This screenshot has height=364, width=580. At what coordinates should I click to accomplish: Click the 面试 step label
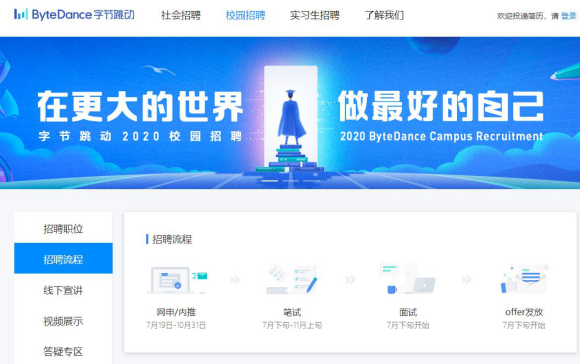[408, 312]
